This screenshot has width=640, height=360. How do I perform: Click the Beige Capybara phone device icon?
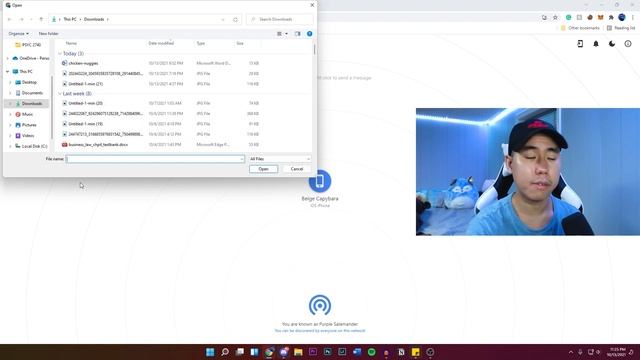320,181
